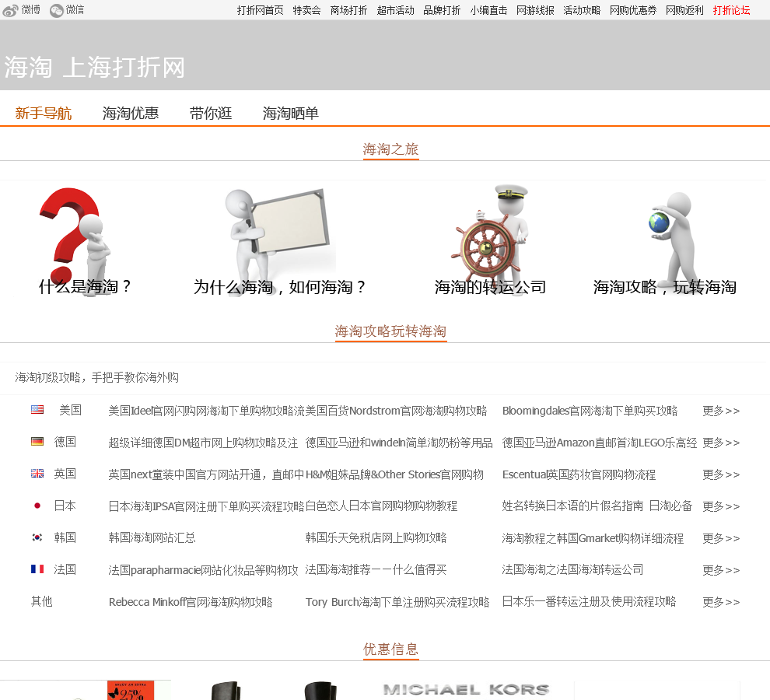The image size is (770, 700).
Task: Open 海淘攻略，玩转海淘 link
Action: click(665, 287)
